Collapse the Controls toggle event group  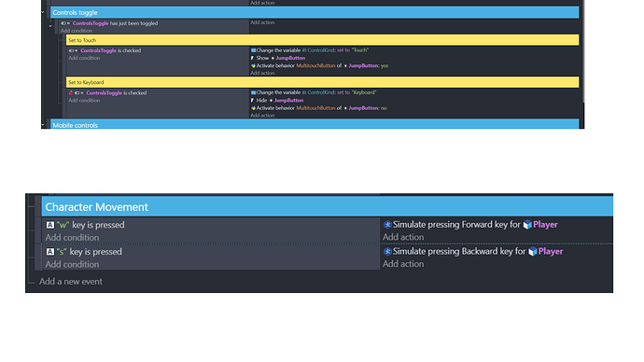point(43,12)
